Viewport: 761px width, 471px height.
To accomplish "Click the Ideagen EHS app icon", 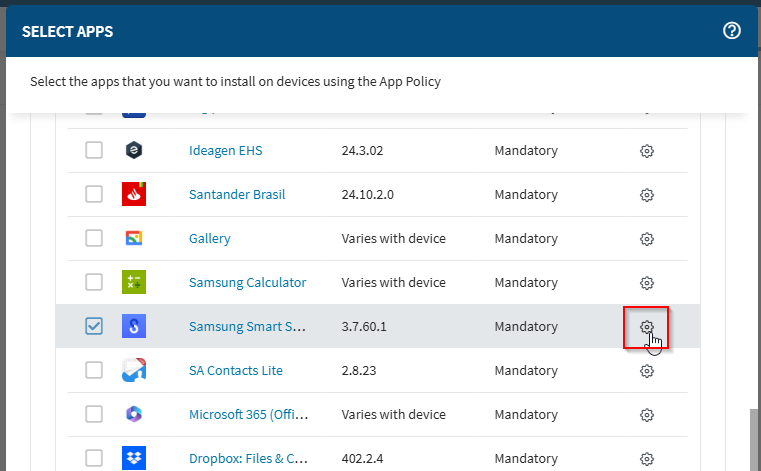I will pyautogui.click(x=134, y=150).
